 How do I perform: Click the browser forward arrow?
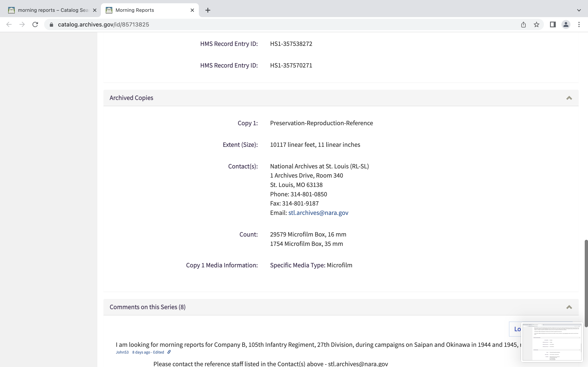click(x=22, y=24)
